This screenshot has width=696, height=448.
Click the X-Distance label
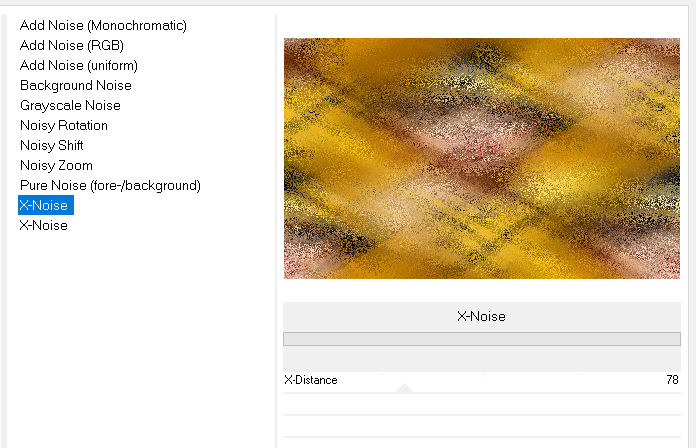pos(311,380)
